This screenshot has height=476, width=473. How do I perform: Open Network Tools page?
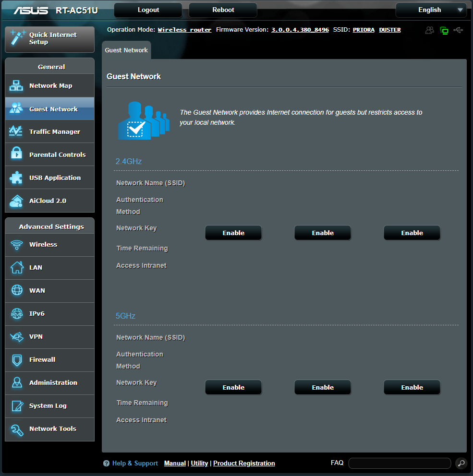[x=50, y=429]
